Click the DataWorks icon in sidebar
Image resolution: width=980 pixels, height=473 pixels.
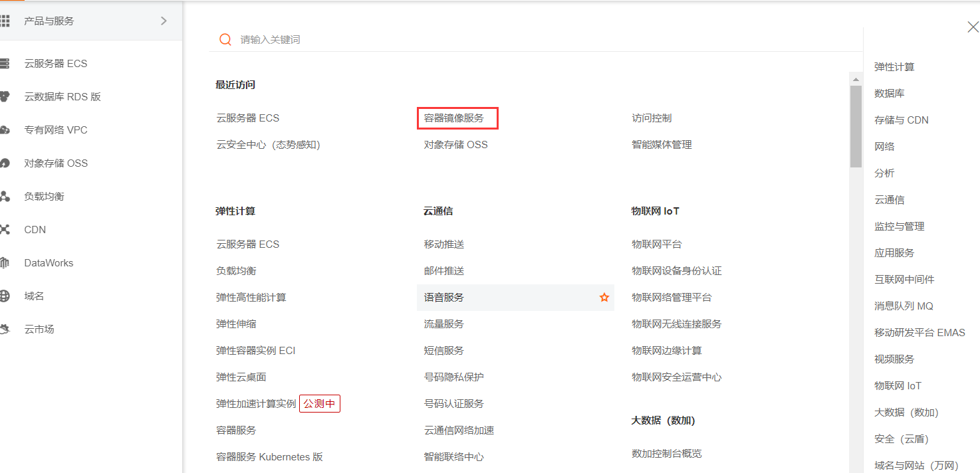[x=5, y=263]
